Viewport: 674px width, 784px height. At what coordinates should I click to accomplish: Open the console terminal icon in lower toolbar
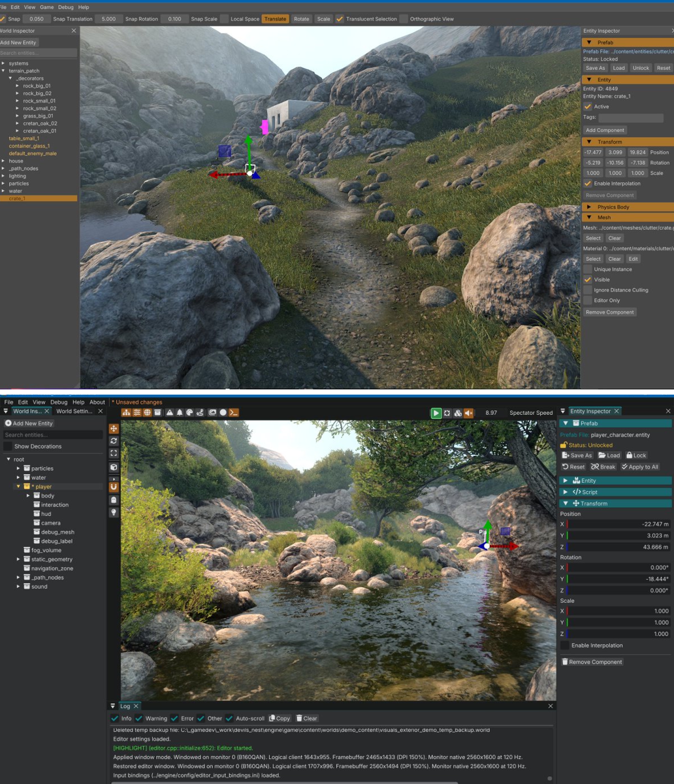click(x=234, y=412)
